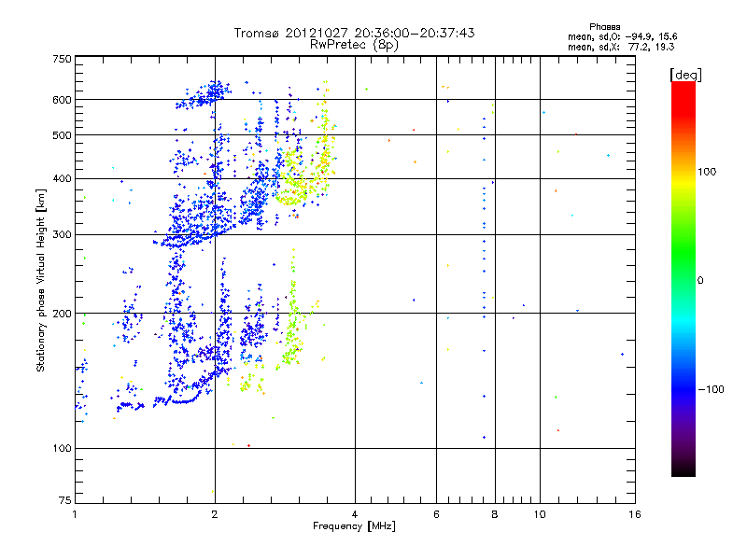Click the 'Phases' header text

(604, 27)
